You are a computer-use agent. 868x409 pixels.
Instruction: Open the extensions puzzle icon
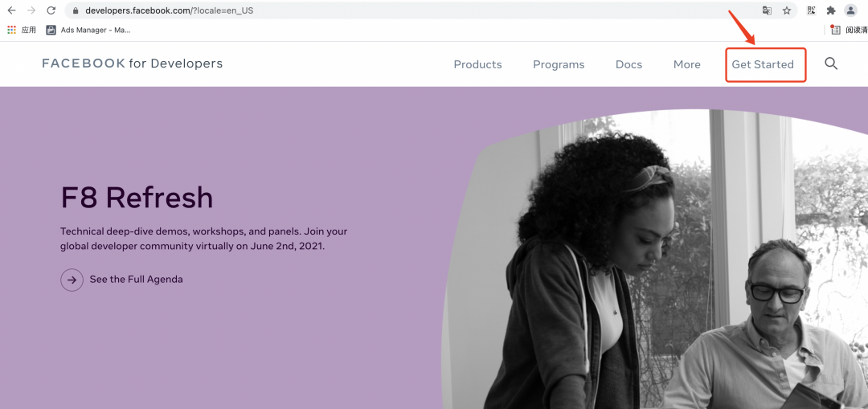830,10
